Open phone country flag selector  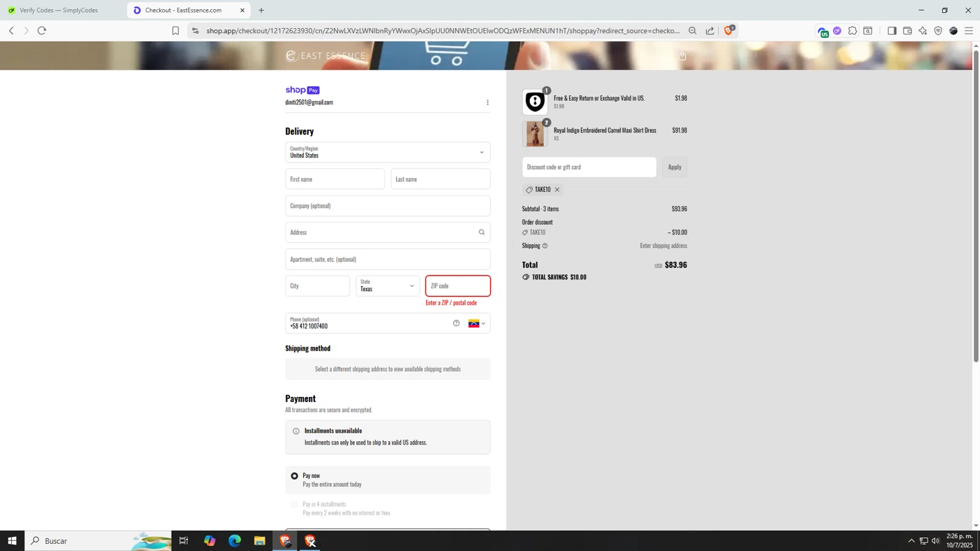tap(477, 323)
